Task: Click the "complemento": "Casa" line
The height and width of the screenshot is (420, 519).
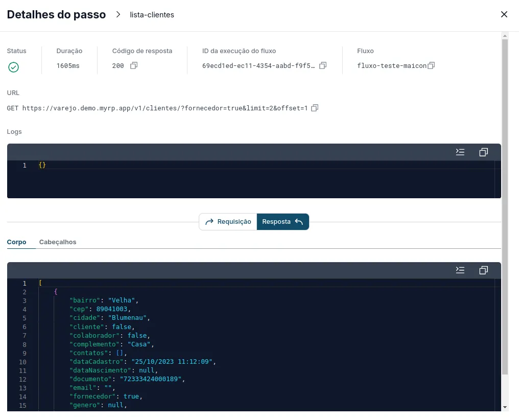Action: click(111, 344)
